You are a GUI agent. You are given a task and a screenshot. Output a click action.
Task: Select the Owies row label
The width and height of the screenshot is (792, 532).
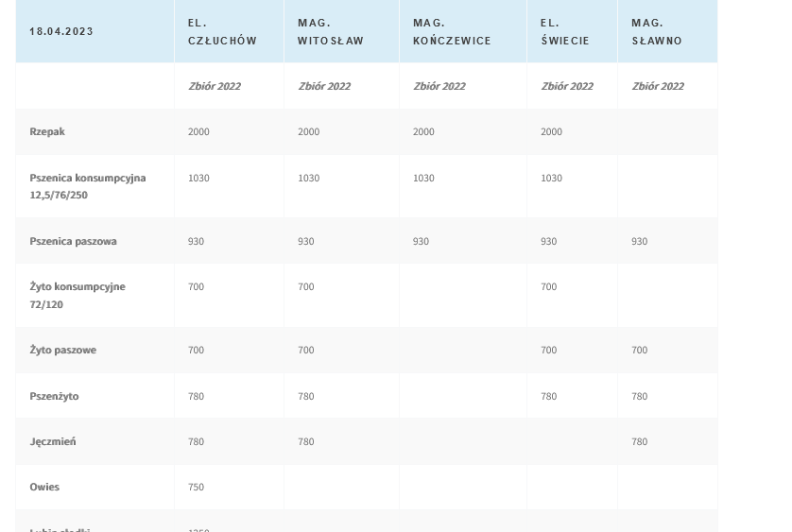point(44,487)
